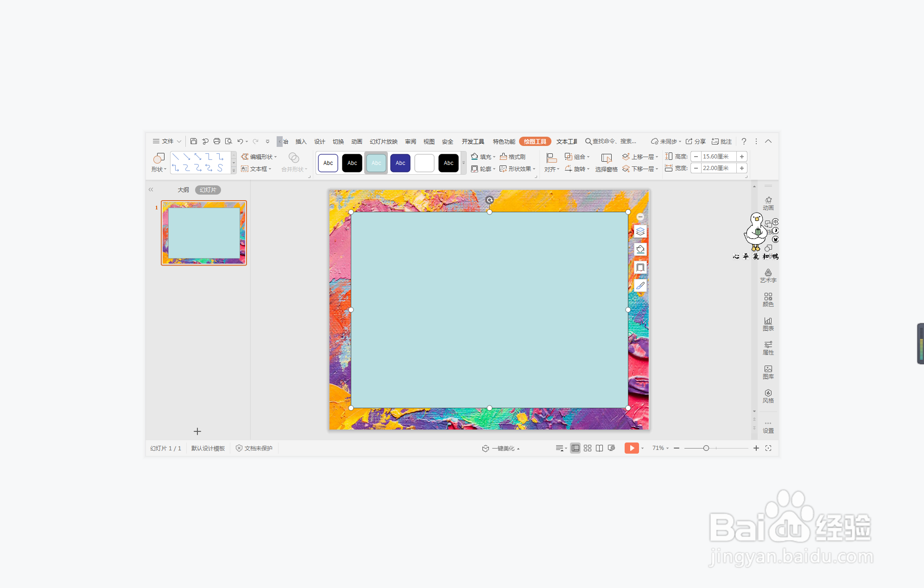This screenshot has height=588, width=924.
Task: Click the floating brush icon beside shape
Action: tap(640, 286)
